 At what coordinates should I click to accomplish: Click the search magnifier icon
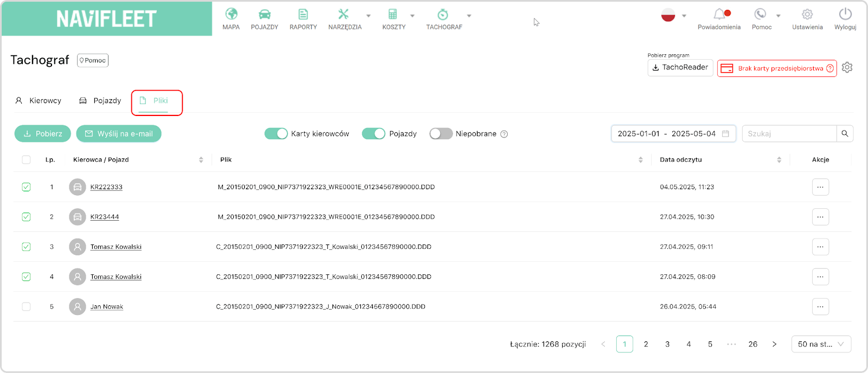[845, 133]
